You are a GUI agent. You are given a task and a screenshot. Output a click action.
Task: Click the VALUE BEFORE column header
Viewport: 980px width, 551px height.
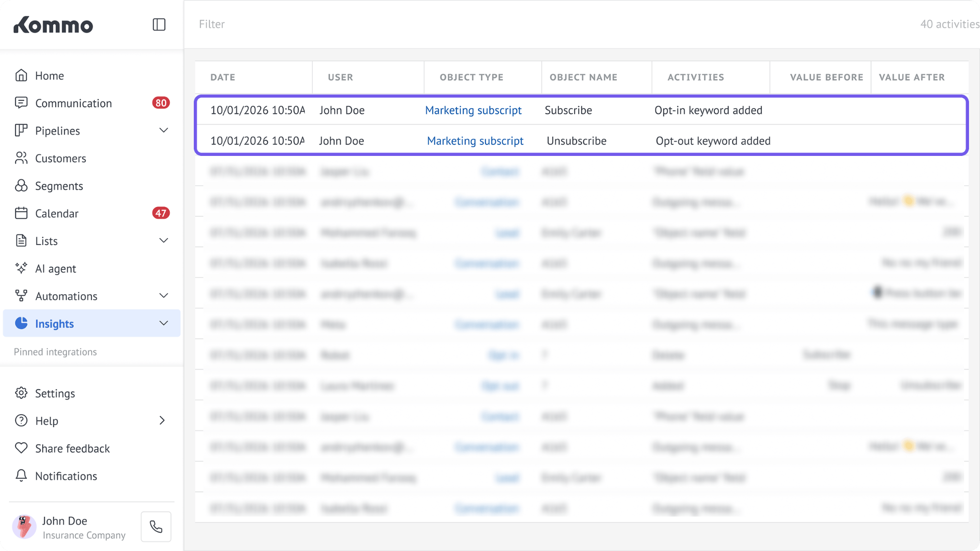pos(826,77)
